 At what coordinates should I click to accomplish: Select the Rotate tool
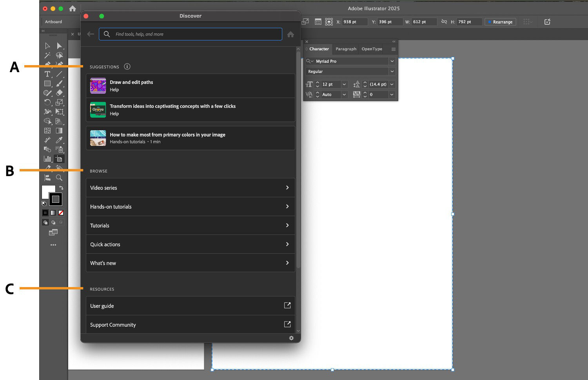point(47,102)
